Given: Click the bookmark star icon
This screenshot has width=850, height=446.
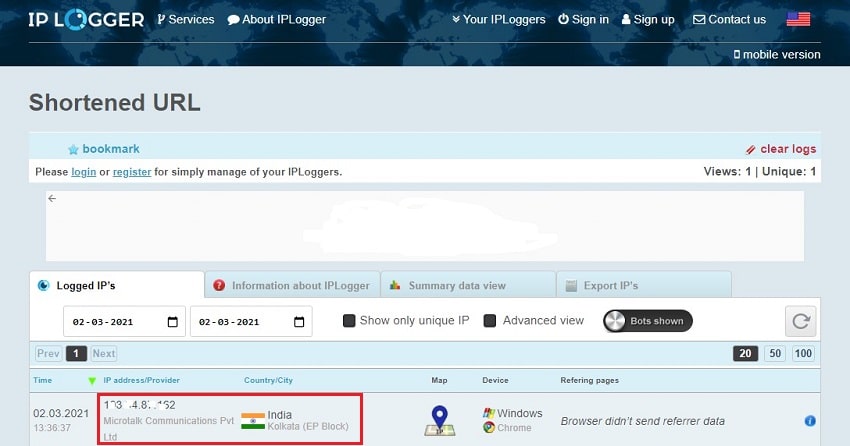Looking at the screenshot, I should click(73, 150).
